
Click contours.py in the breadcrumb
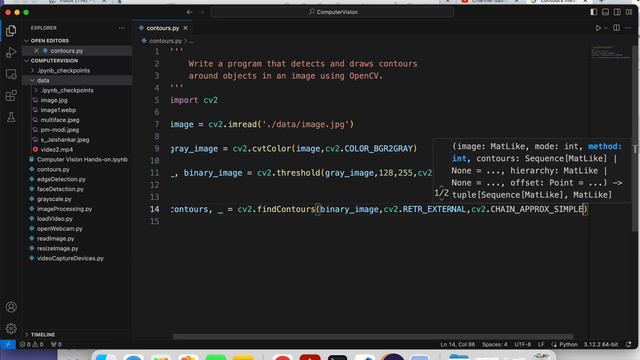tap(165, 41)
